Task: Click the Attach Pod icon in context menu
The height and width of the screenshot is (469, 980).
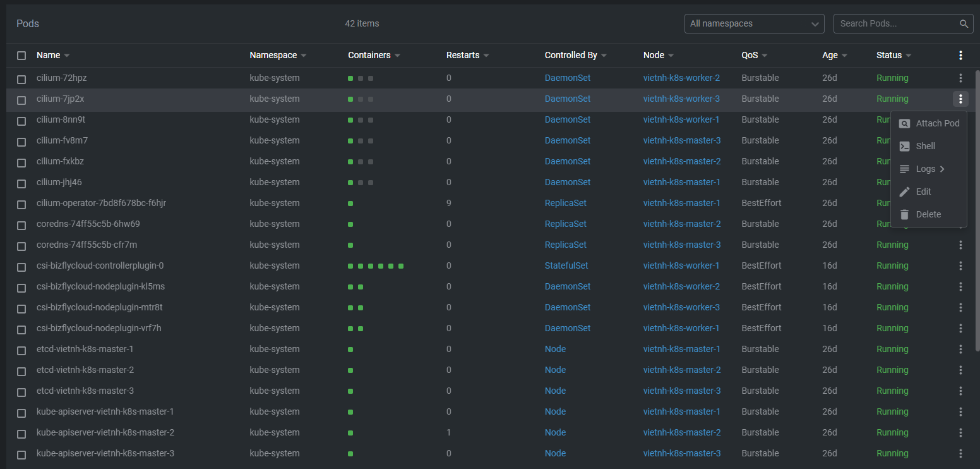Action: [x=904, y=124]
